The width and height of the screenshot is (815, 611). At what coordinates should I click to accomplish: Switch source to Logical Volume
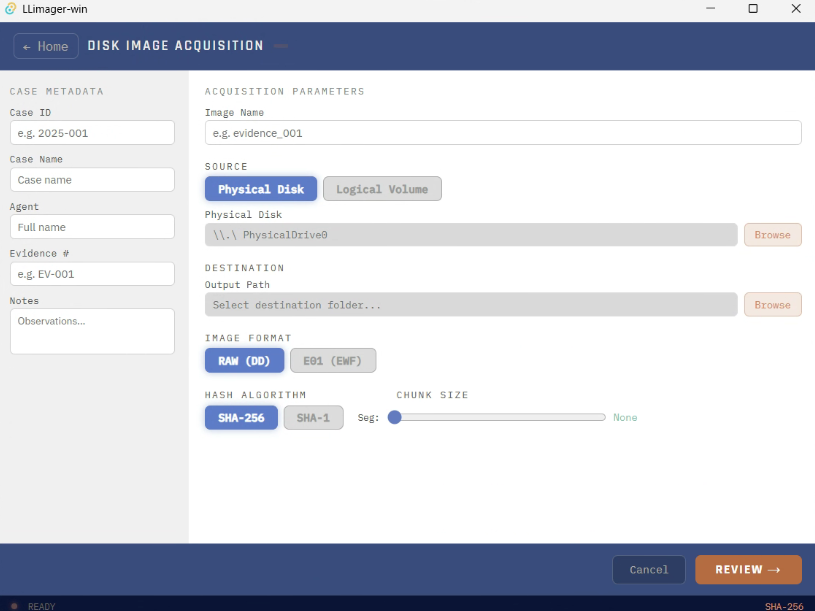pos(382,189)
